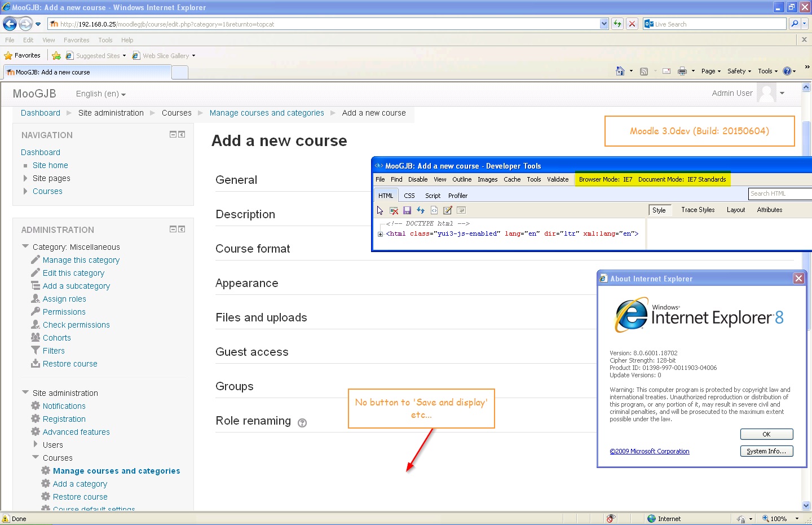812x525 pixels.
Task: Open the English (en) language dropdown
Action: point(101,94)
